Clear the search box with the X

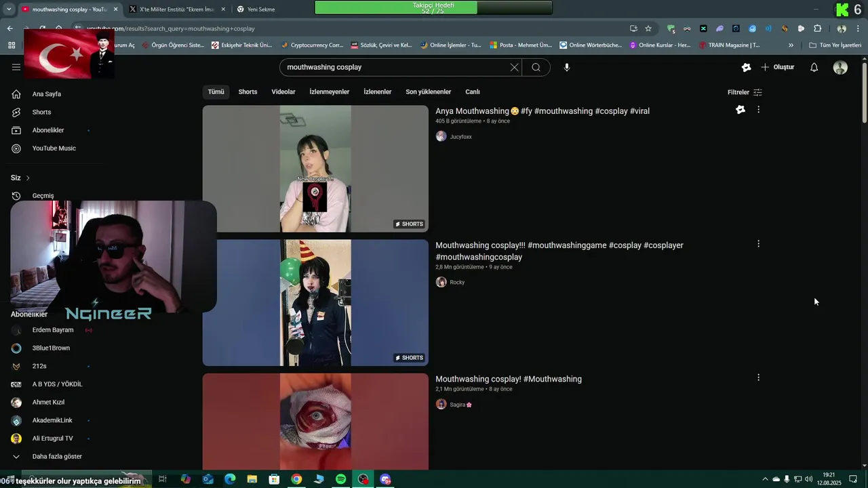coord(514,67)
